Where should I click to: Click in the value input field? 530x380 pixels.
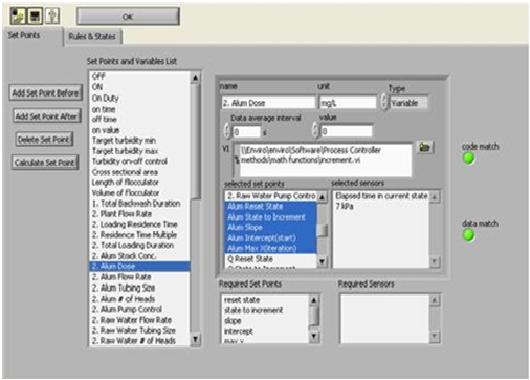tap(346, 131)
